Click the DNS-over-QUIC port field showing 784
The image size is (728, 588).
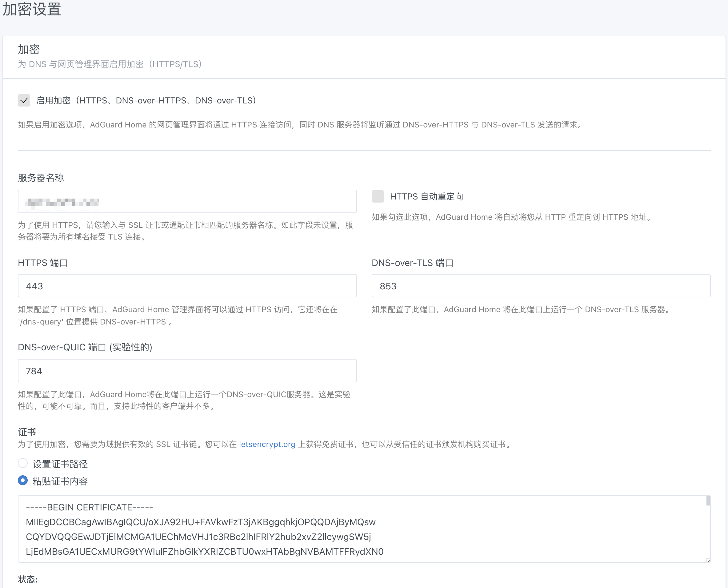(x=187, y=371)
